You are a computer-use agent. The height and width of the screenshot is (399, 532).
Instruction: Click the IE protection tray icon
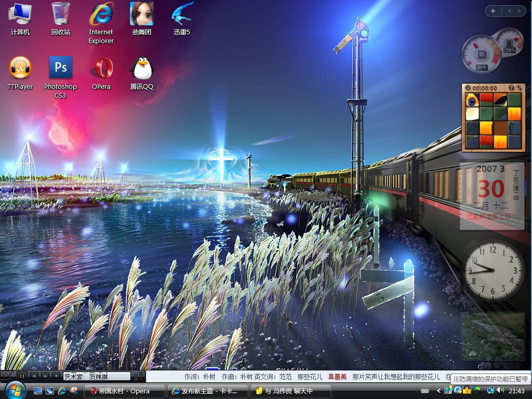458,390
